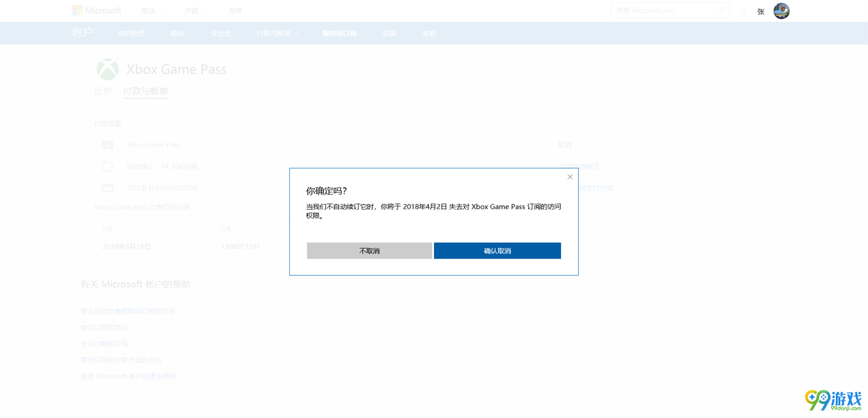
Task: Click the account name 张
Action: [x=761, y=12]
